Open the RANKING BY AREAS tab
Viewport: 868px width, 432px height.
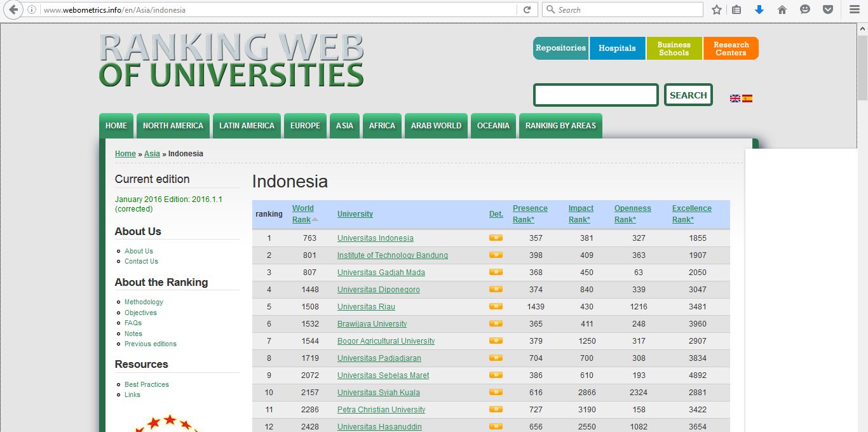pos(560,126)
